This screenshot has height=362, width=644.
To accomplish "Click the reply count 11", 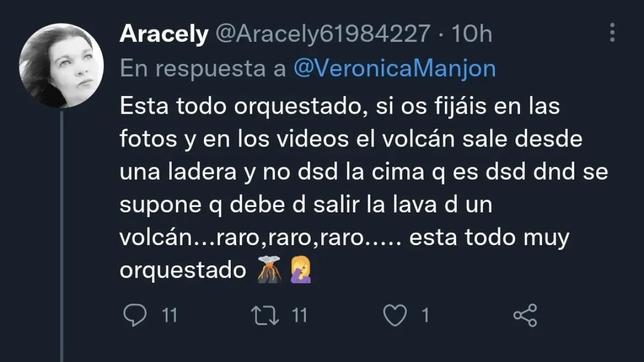I will pos(170,315).
